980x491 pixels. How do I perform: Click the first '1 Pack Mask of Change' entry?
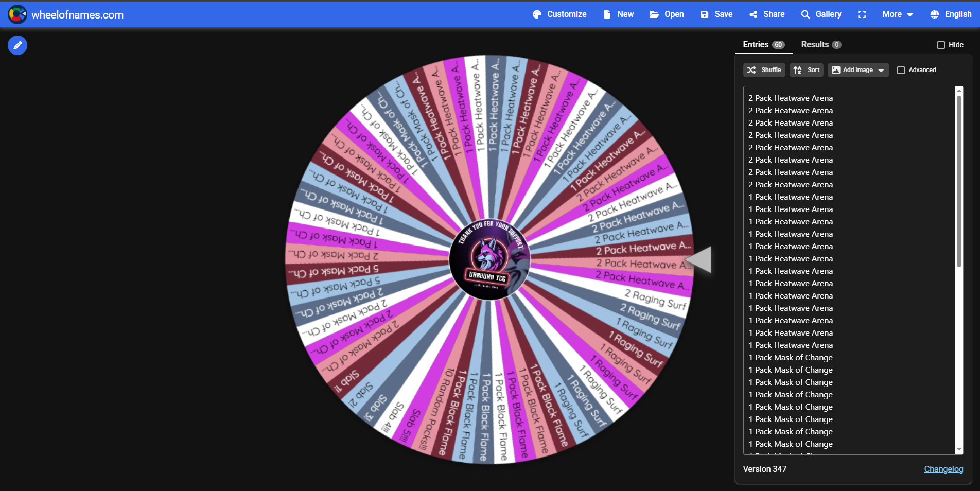point(790,357)
